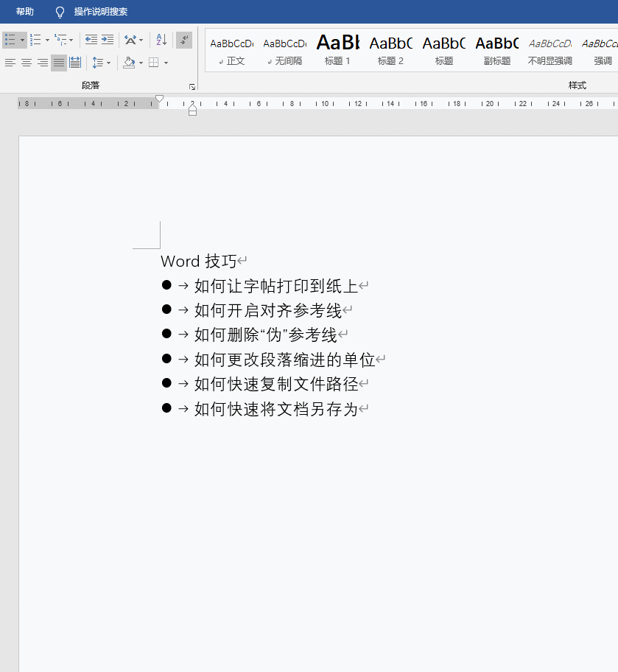Open the shading color dropdown
The width and height of the screenshot is (618, 672).
pyautogui.click(x=132, y=63)
